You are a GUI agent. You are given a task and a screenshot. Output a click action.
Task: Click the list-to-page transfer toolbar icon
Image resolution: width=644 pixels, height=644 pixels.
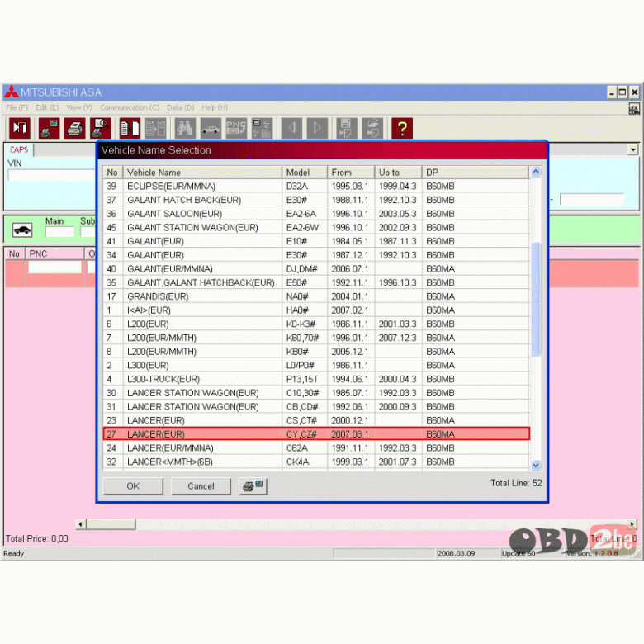(130, 128)
